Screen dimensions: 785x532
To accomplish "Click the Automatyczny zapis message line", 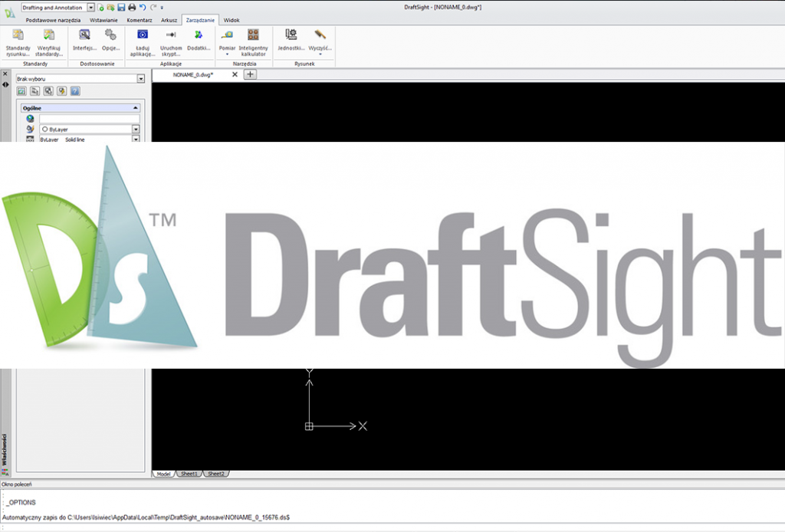I will point(146,517).
